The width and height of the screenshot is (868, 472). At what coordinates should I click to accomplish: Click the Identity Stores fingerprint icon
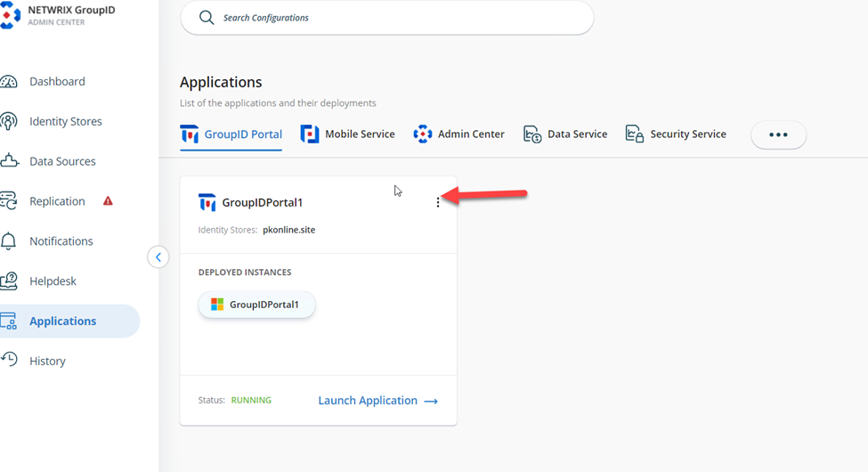tap(8, 121)
